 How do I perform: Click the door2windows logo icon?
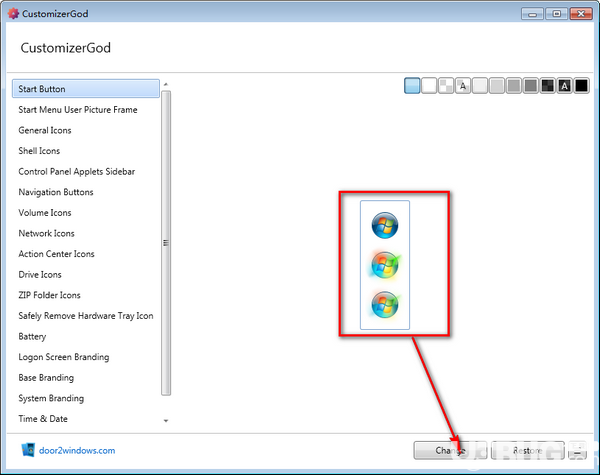point(28,450)
